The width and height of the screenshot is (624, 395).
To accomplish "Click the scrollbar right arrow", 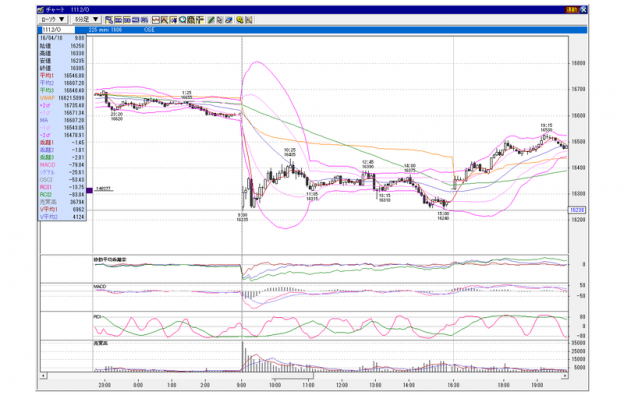I will click(x=565, y=376).
